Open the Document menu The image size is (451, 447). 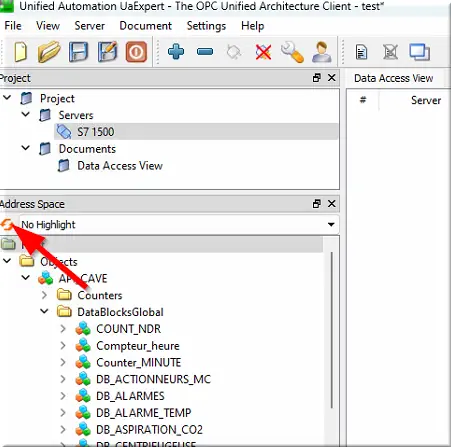pyautogui.click(x=146, y=26)
